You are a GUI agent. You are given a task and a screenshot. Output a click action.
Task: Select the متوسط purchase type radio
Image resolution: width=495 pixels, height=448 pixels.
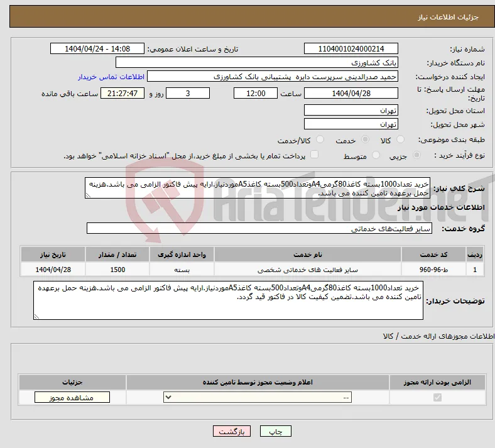[x=376, y=155]
